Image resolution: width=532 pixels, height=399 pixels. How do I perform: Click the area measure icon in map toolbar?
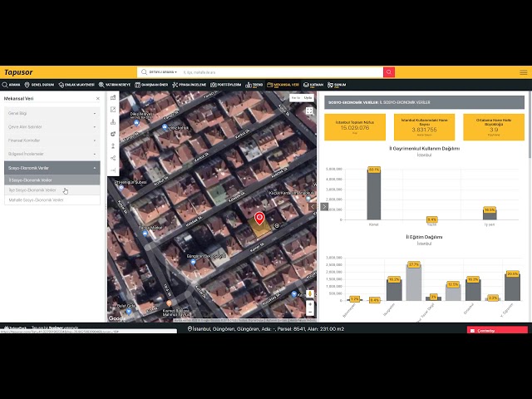coord(113,110)
